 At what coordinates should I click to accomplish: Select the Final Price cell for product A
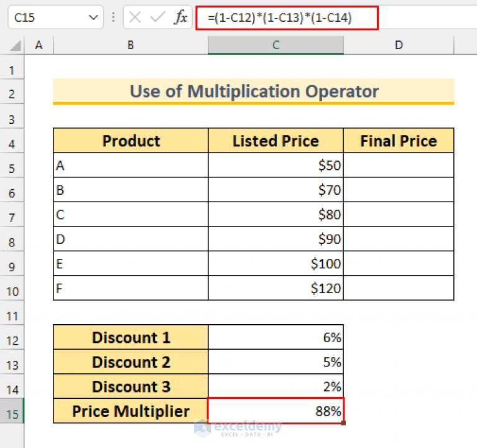[399, 166]
